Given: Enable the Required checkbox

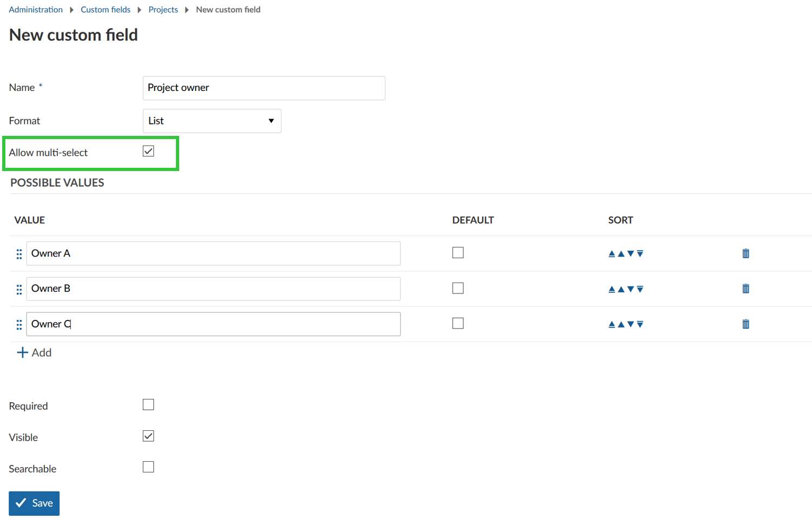Looking at the screenshot, I should pyautogui.click(x=148, y=404).
